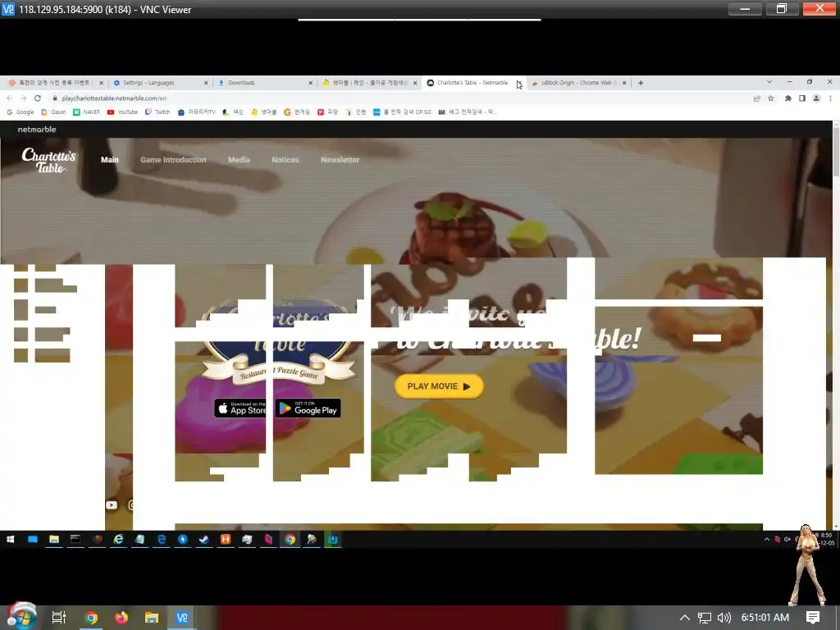Open remote taskbar command prompt icon
The width and height of the screenshot is (840, 630).
(x=75, y=539)
